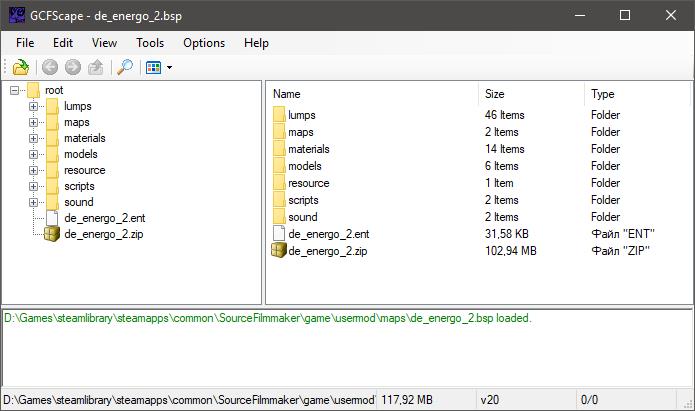This screenshot has height=411, width=695.
Task: Select materials name in file list
Action: pos(309,149)
